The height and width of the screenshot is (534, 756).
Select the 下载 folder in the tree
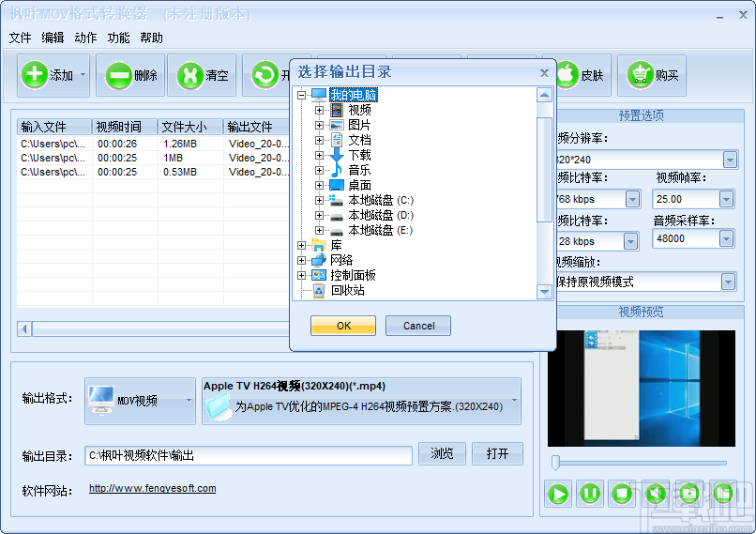[x=359, y=155]
